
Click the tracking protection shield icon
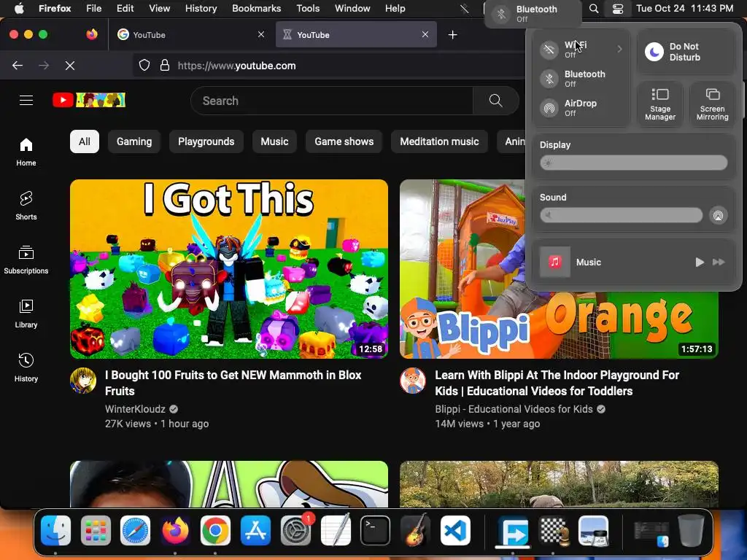[x=144, y=66]
